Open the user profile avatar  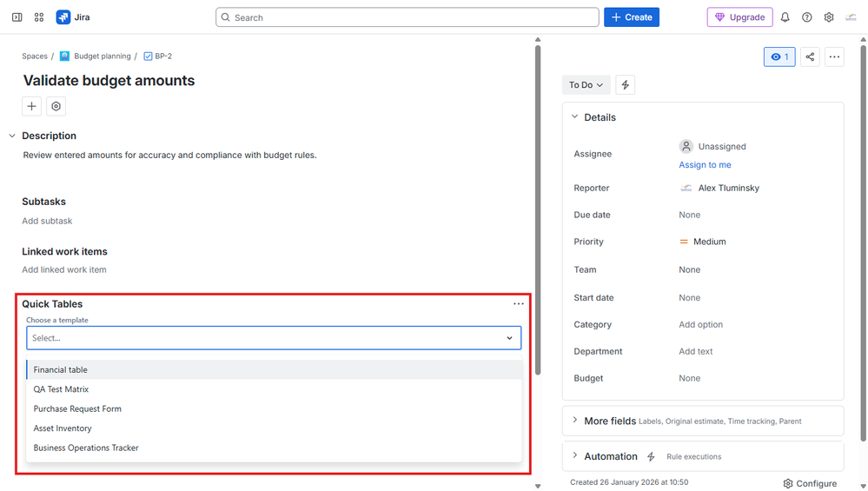click(851, 17)
